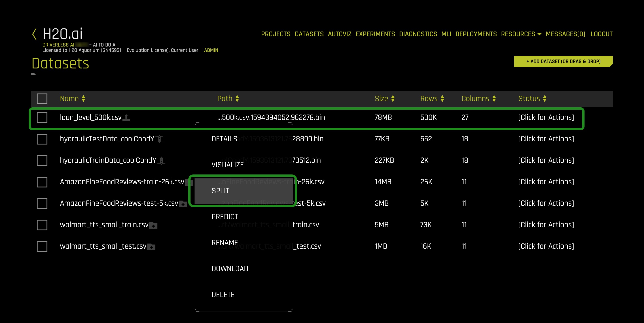Open actions for AmazonFineFoodReviews-train-26k.csv row
Image resolution: width=644 pixels, height=323 pixels.
click(546, 182)
